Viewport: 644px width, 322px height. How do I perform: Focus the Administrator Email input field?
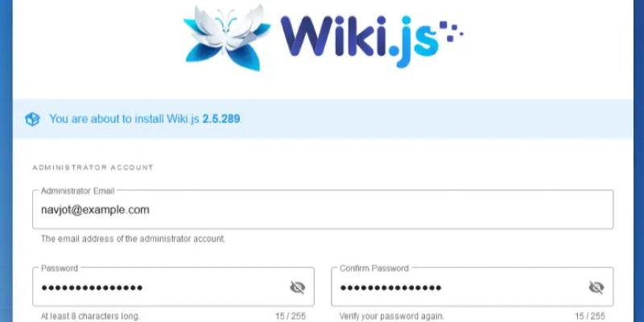coord(323,209)
